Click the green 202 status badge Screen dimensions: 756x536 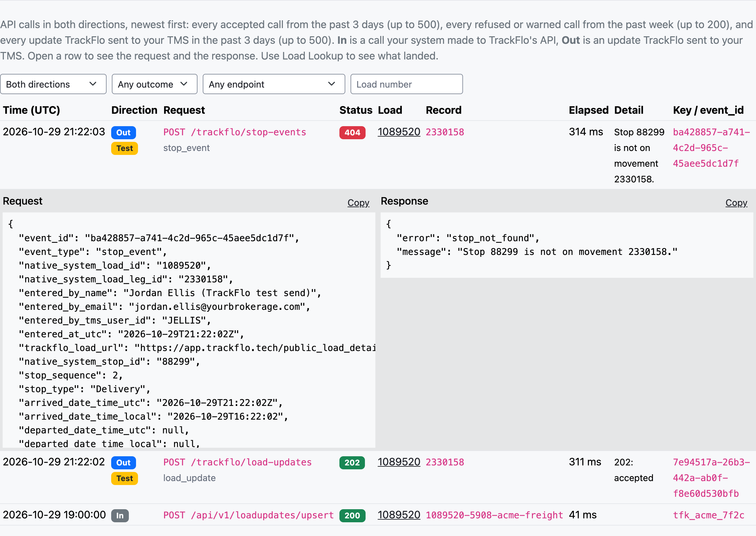tap(352, 463)
